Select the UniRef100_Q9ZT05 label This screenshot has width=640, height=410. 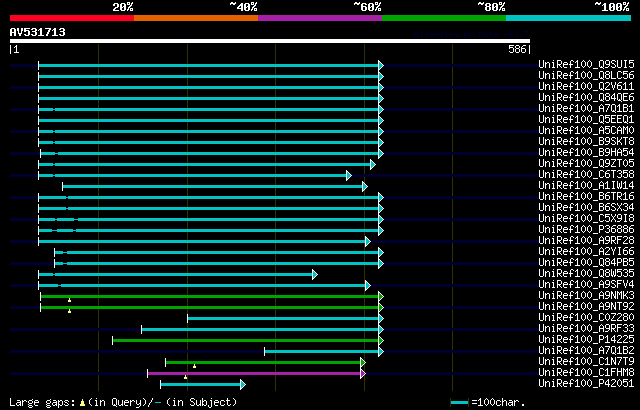586,164
